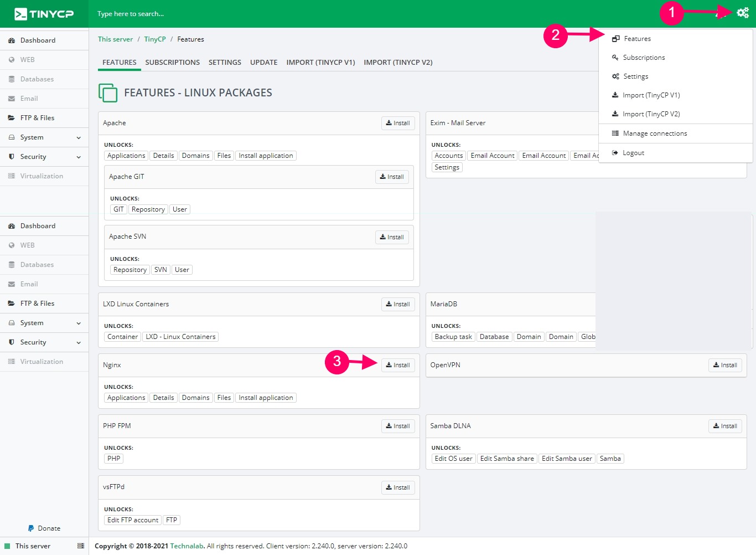Open the Technalab link in the footer

point(187,546)
